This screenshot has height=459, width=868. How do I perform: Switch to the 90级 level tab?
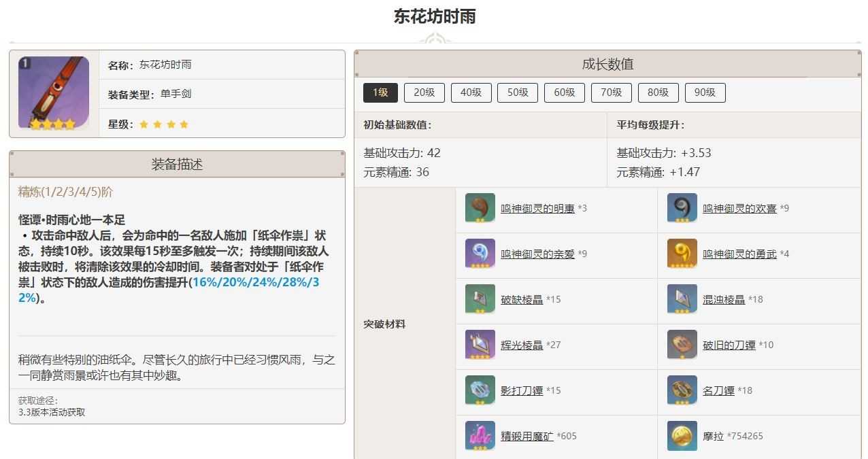pos(705,92)
